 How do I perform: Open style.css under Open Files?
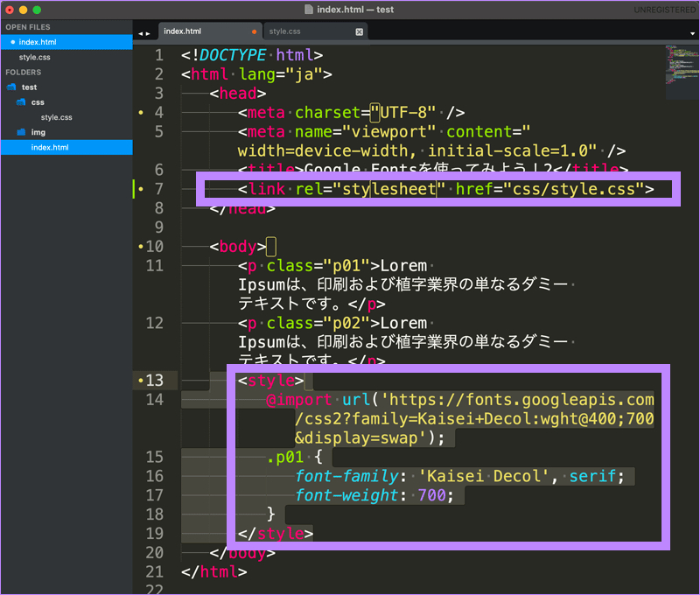click(35, 57)
